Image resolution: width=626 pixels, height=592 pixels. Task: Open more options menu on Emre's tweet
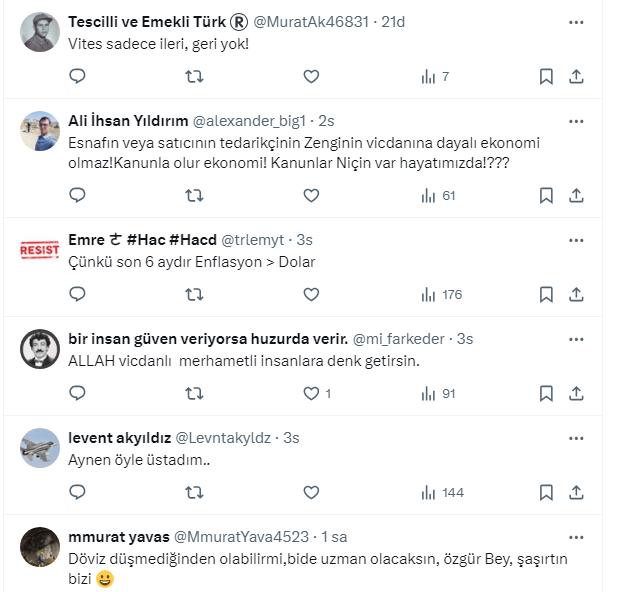point(576,241)
